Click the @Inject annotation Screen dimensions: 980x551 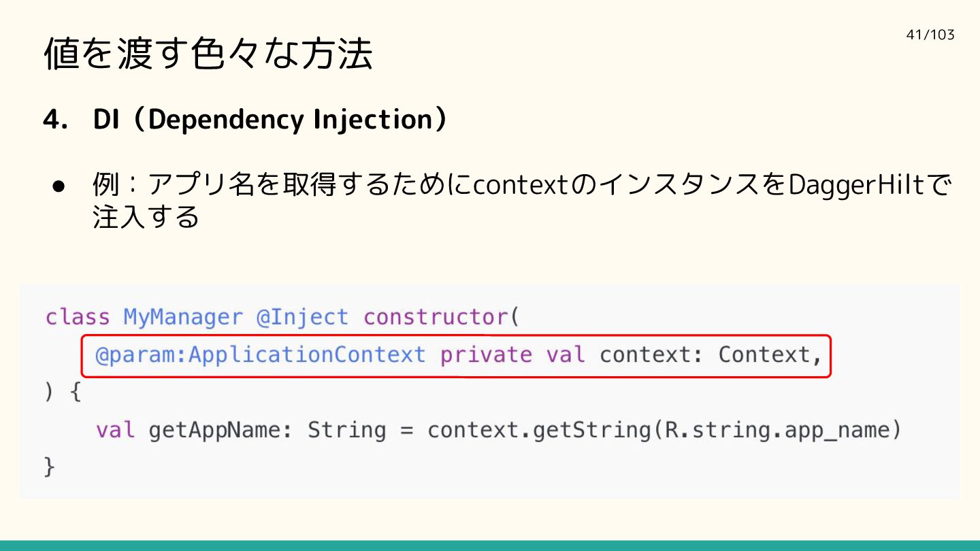tap(302, 318)
